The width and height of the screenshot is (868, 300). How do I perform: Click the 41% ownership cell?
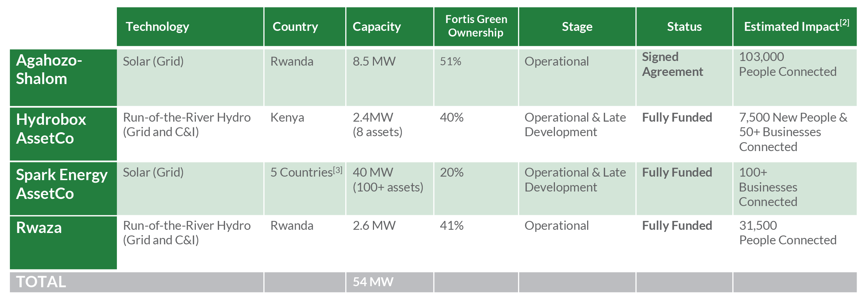coord(452,226)
